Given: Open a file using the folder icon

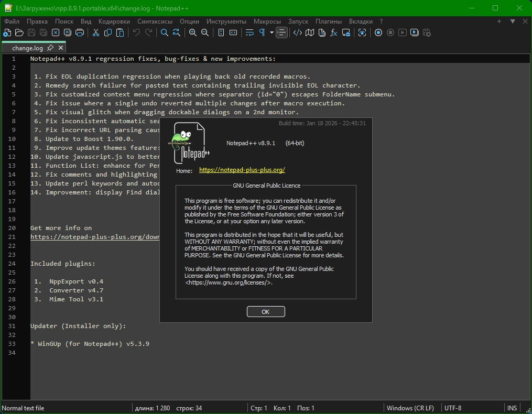Looking at the screenshot, I should (19, 32).
